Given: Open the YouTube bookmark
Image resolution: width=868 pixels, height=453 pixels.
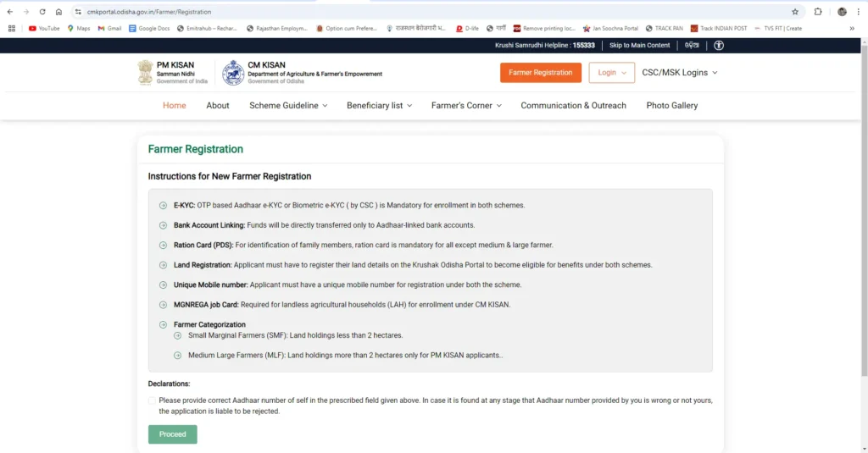Looking at the screenshot, I should coord(44,28).
